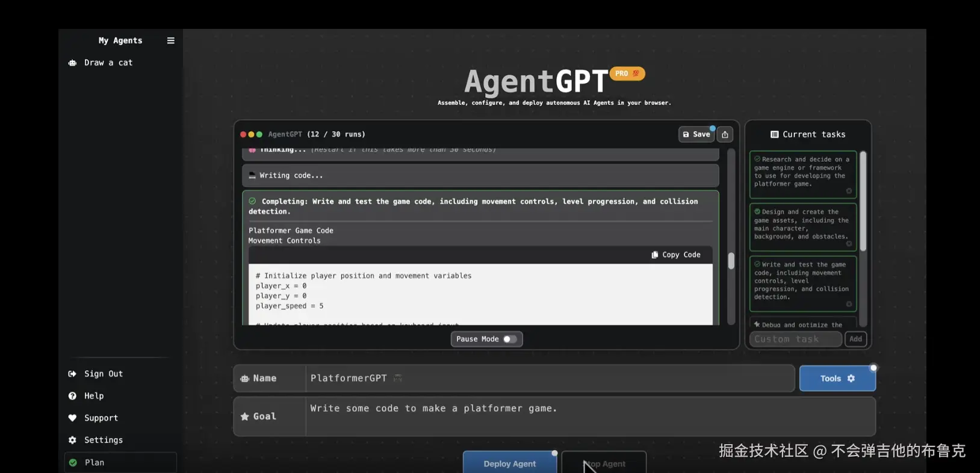Click the yellow window dot in chat header

coord(251,134)
